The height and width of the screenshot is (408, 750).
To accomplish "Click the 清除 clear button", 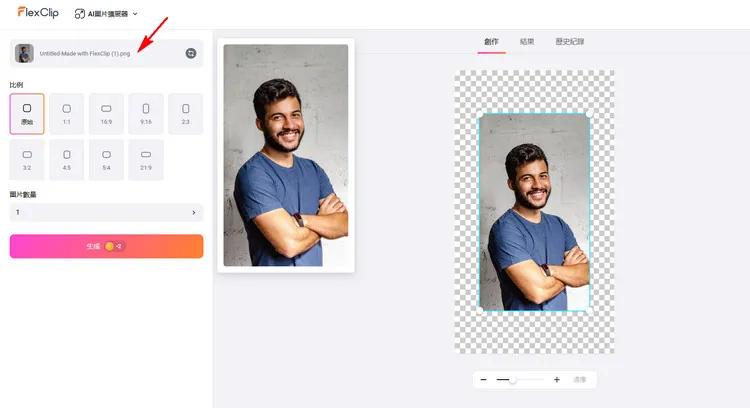I will (580, 380).
